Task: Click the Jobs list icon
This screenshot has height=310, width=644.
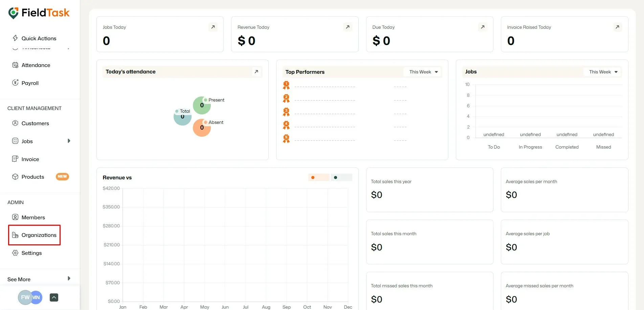Action: [15, 141]
